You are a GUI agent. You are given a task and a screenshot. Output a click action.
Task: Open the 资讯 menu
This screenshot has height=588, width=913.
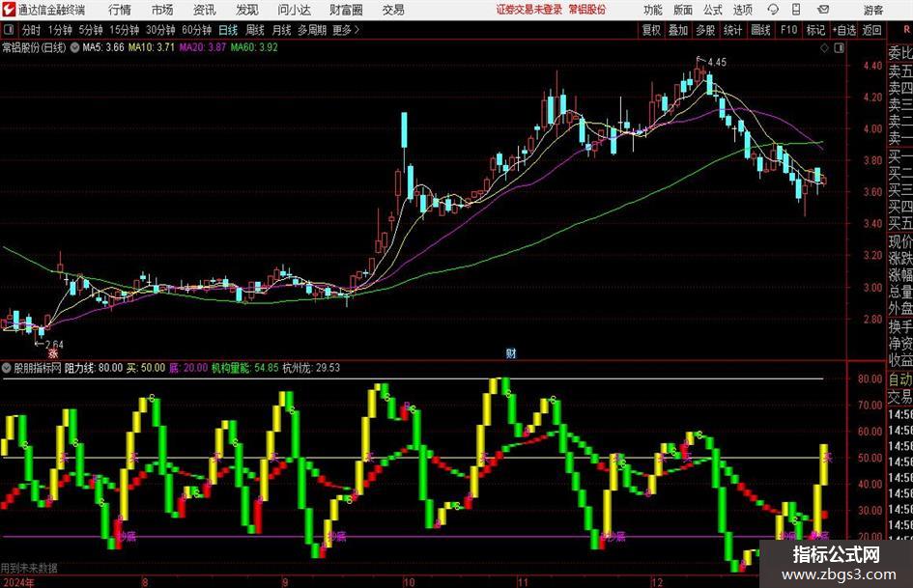tap(205, 10)
